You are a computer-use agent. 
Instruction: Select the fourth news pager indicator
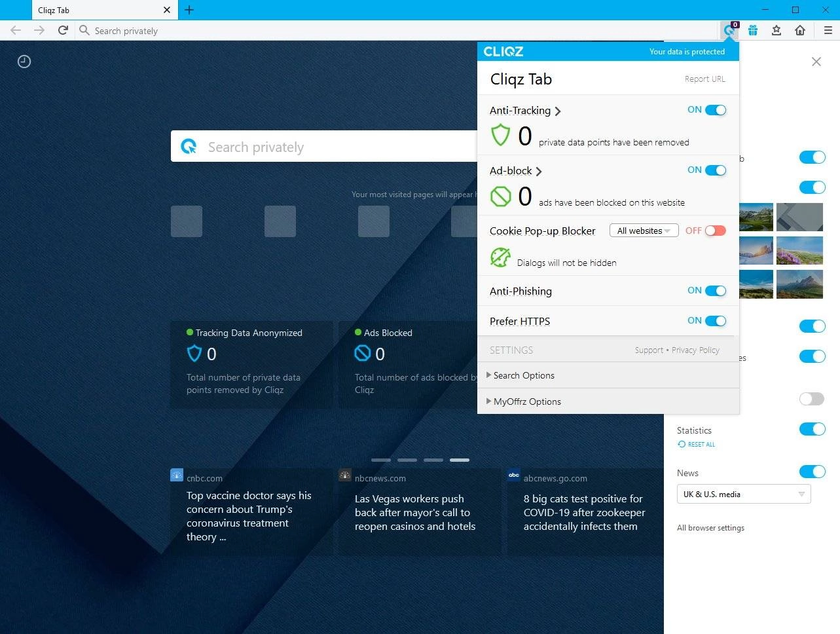[460, 460]
